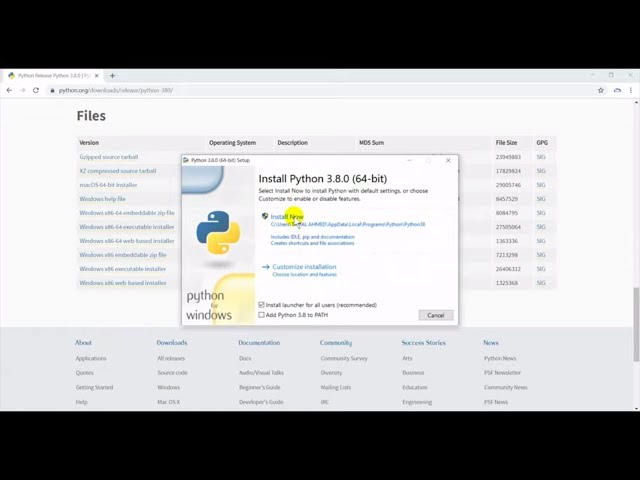Image resolution: width=640 pixels, height=480 pixels.
Task: Open Python News footer link
Action: point(500,358)
